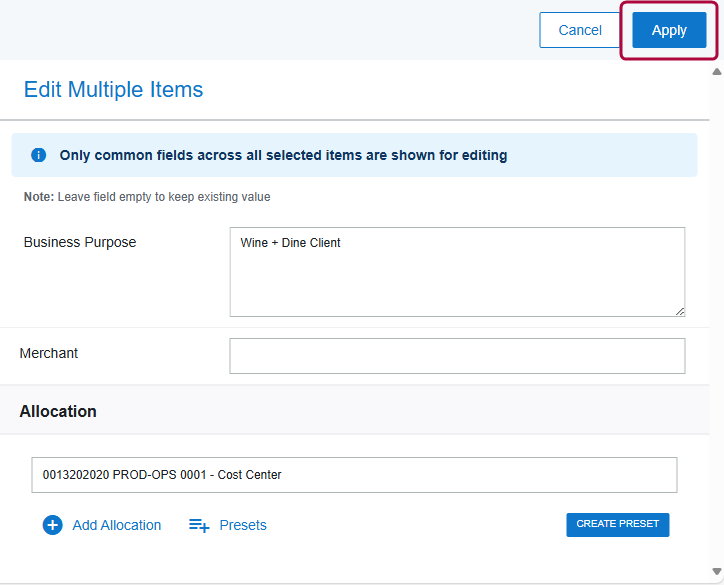
Task: Click the Merchant field label
Action: (49, 353)
